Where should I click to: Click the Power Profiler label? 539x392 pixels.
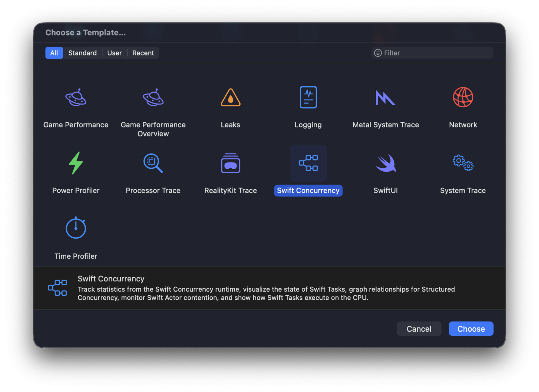click(76, 191)
